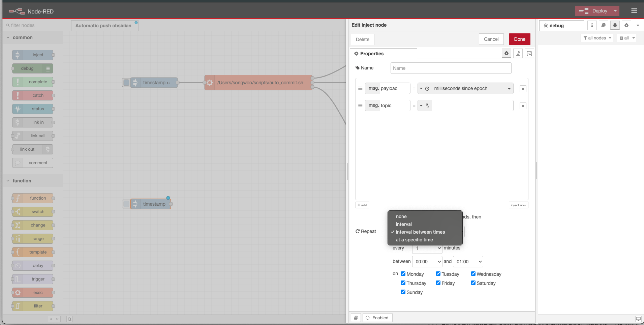Viewport: 644px width, 325px height.
Task: Select at a specific time option
Action: tap(425, 240)
